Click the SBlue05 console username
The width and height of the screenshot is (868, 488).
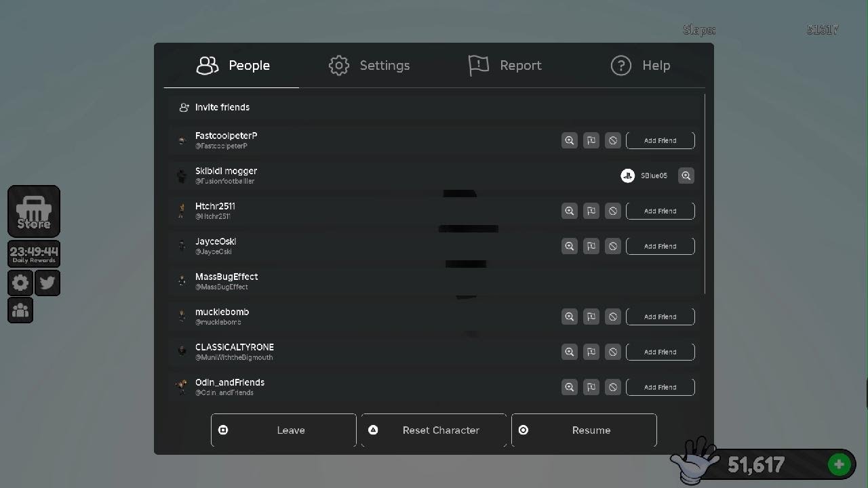tap(654, 176)
